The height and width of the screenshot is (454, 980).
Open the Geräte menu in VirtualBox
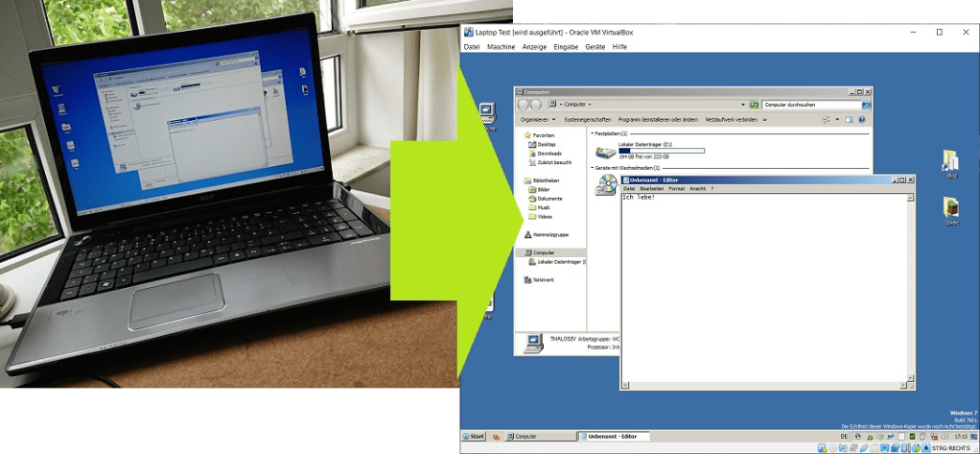pyautogui.click(x=595, y=47)
